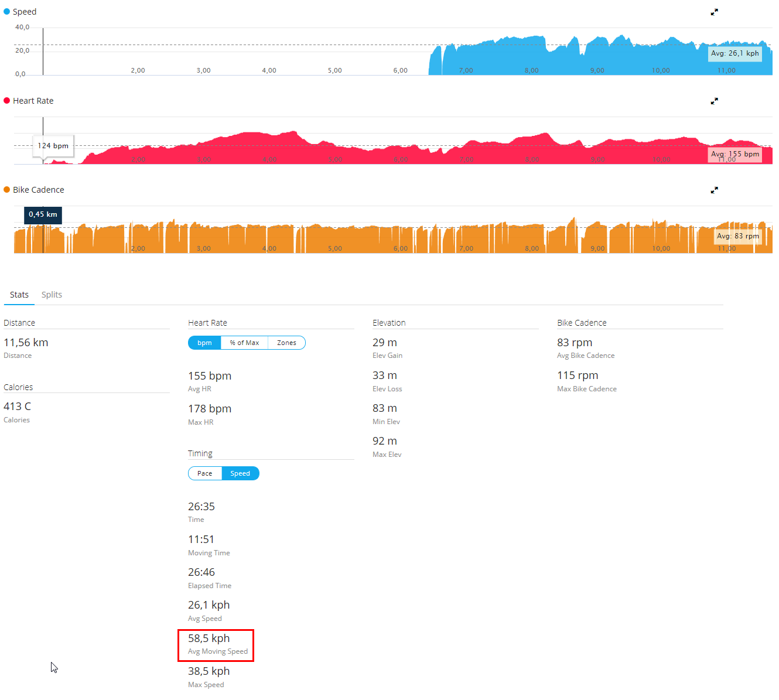The image size is (779, 700).
Task: Switch heart rate to % of Max
Action: click(244, 343)
